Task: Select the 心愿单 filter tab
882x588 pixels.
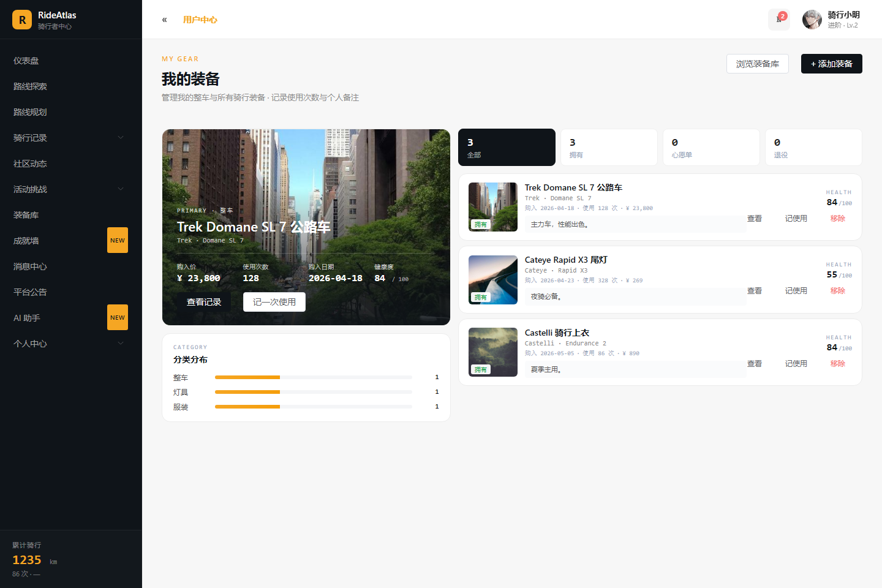Action: [x=712, y=148]
